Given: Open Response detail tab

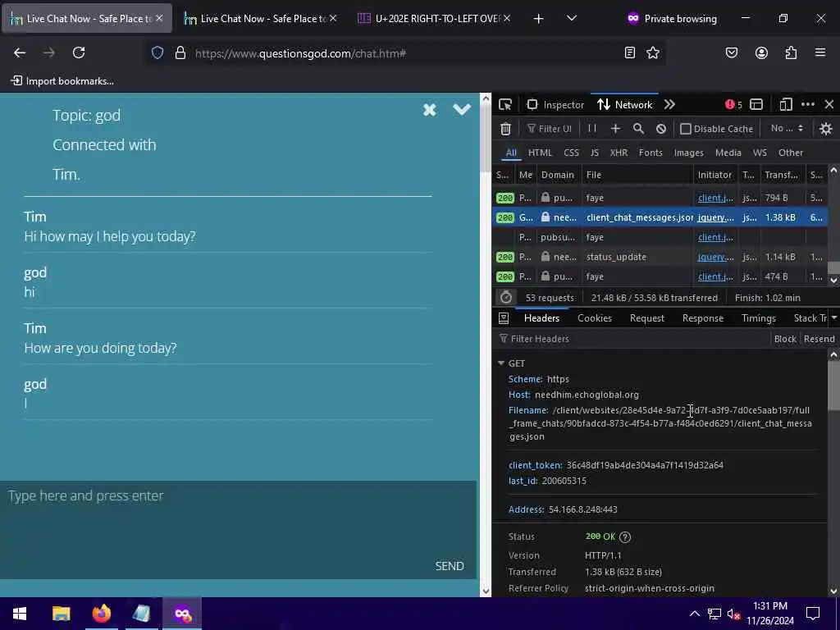Looking at the screenshot, I should [702, 318].
